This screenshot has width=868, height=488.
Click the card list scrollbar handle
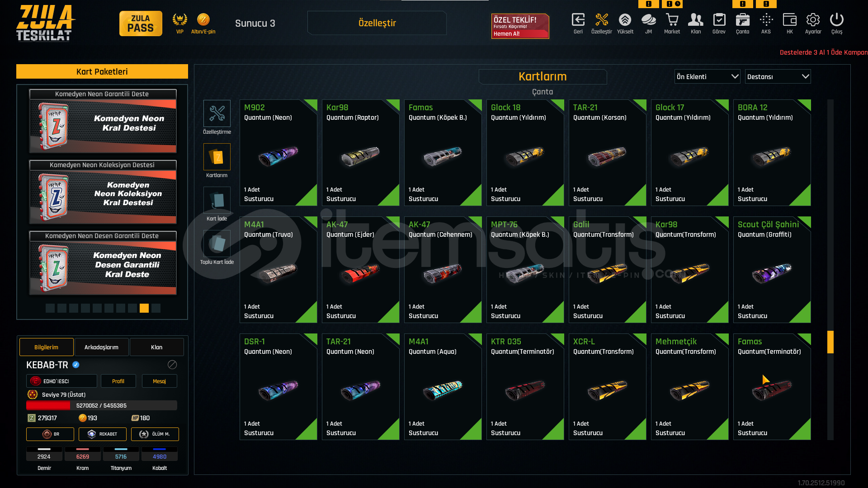tap(830, 342)
